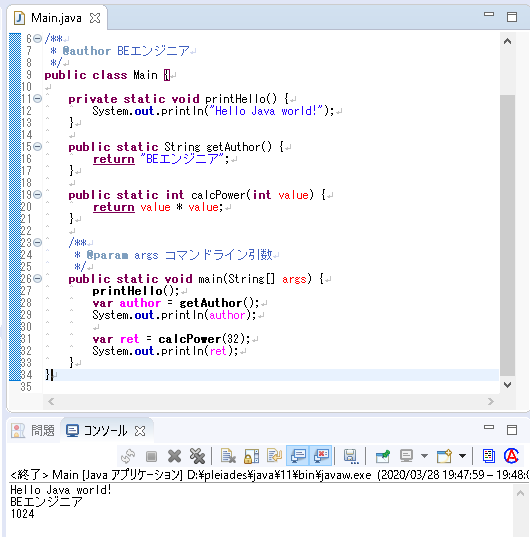Open the Open Console dropdown arrow
Viewport: 530px width, 537px height.
point(462,456)
